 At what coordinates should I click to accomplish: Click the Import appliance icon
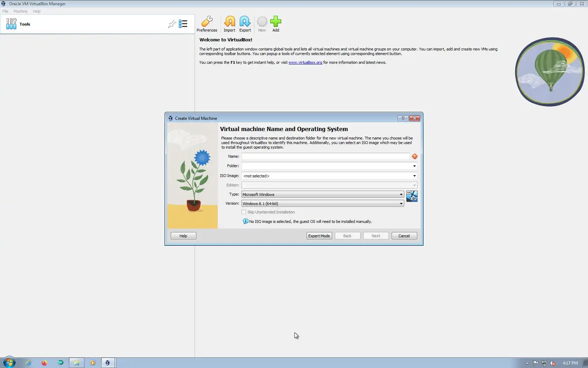pos(229,24)
